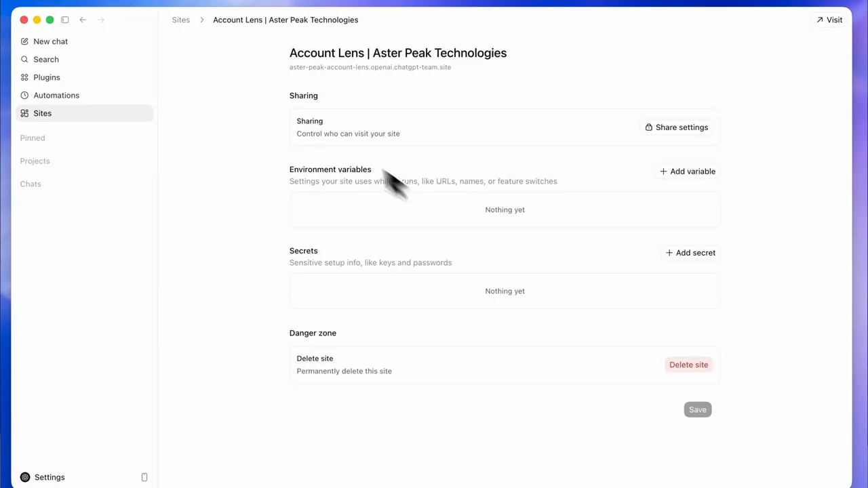Expand the Pinned section
Image resolution: width=868 pixels, height=488 pixels.
point(33,138)
